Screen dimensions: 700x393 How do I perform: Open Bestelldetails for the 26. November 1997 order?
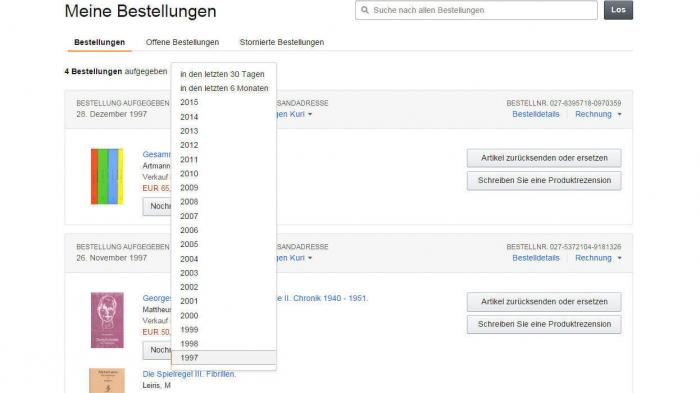[x=536, y=258]
